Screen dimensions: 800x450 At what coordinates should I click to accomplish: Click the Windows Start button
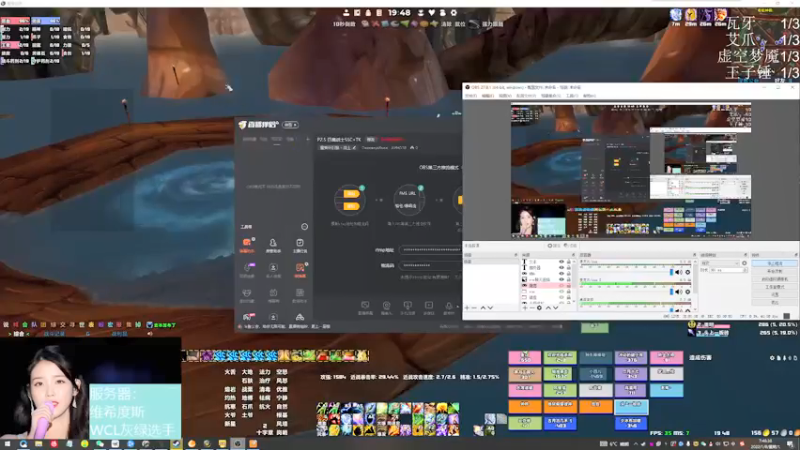click(x=7, y=444)
